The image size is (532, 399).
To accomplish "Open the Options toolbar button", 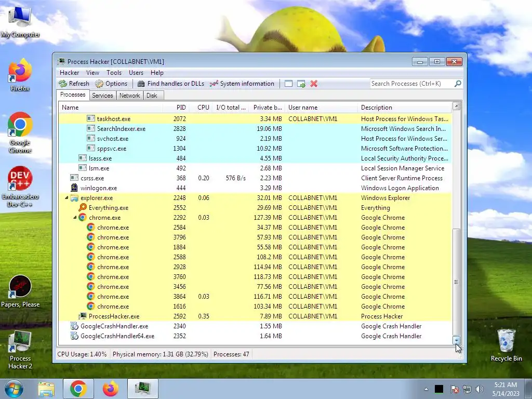I will [111, 84].
